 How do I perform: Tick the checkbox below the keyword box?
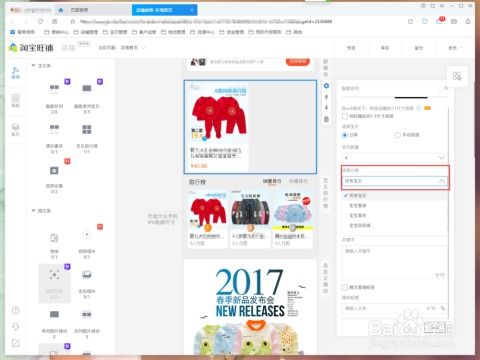[x=345, y=287]
